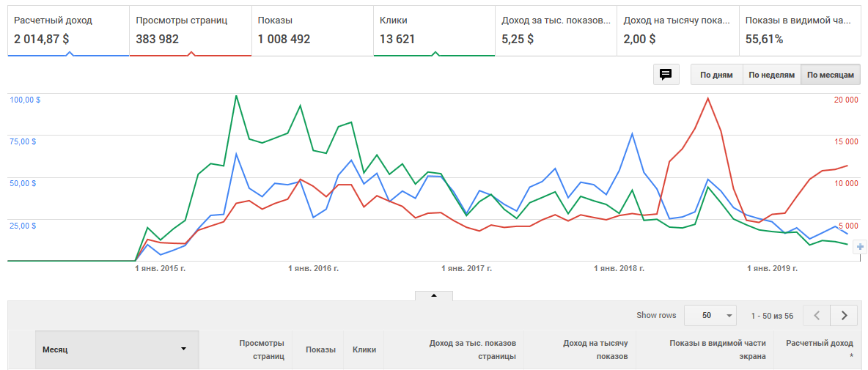Select the Просмотры страниц metric tab
The height and width of the screenshot is (370, 868).
coord(191,30)
